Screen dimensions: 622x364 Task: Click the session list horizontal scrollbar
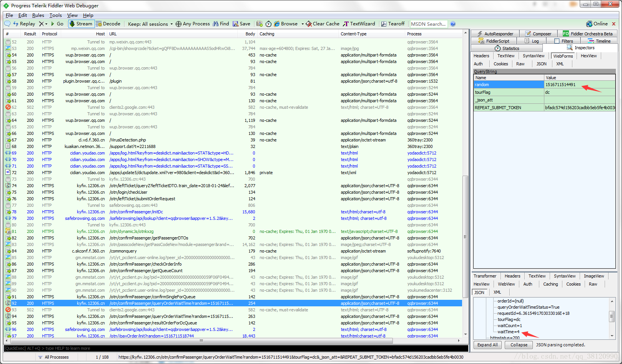click(x=201, y=341)
